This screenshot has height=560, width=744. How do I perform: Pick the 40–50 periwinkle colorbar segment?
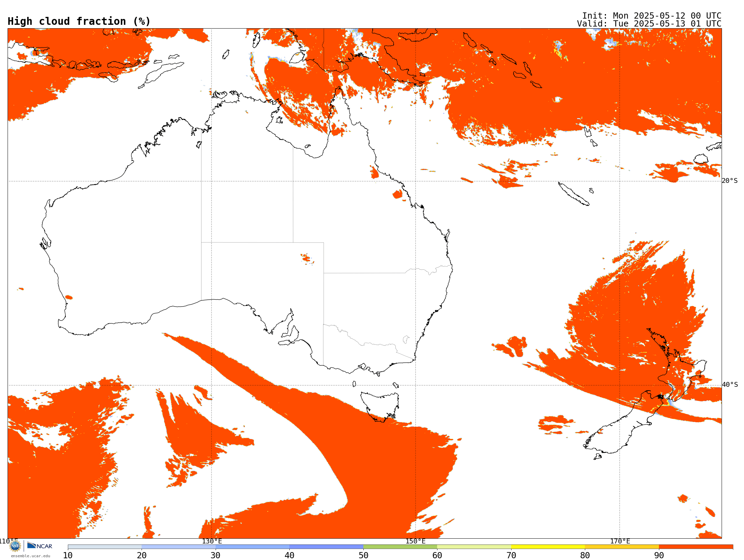tap(326, 547)
